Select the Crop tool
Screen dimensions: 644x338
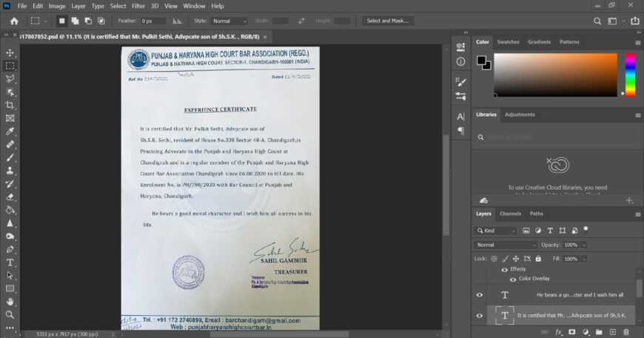pos(10,105)
